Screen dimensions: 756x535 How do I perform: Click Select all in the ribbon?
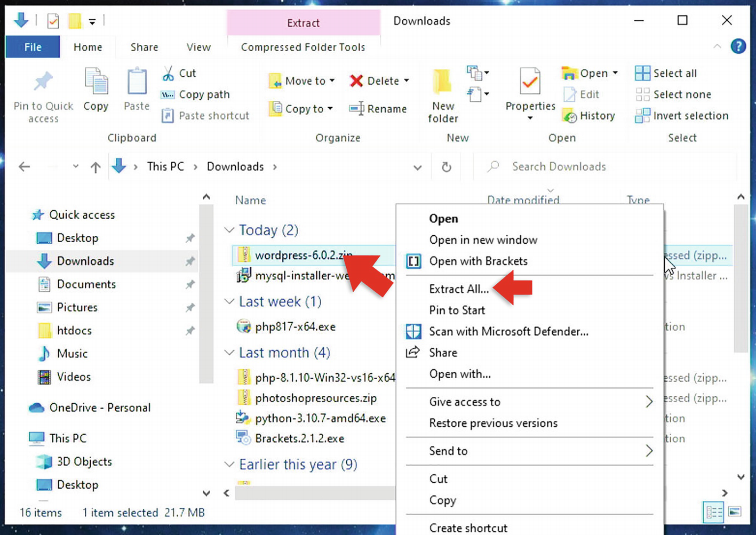pos(666,73)
